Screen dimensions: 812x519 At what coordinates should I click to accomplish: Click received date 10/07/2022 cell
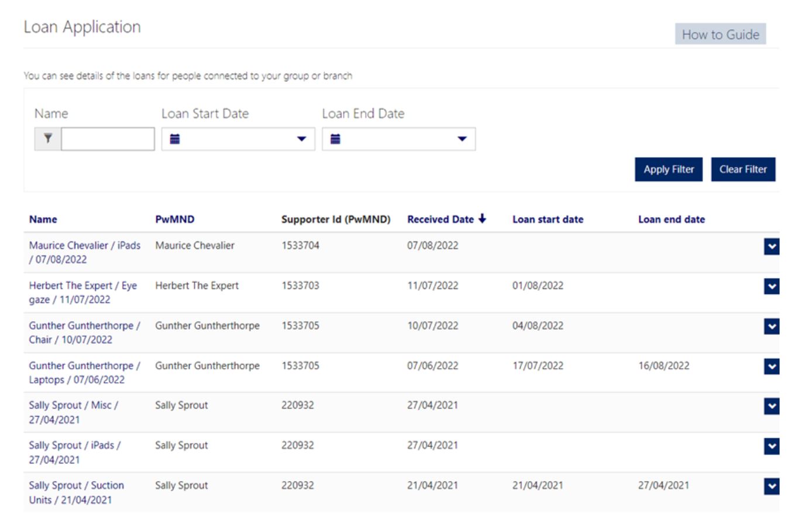[433, 326]
